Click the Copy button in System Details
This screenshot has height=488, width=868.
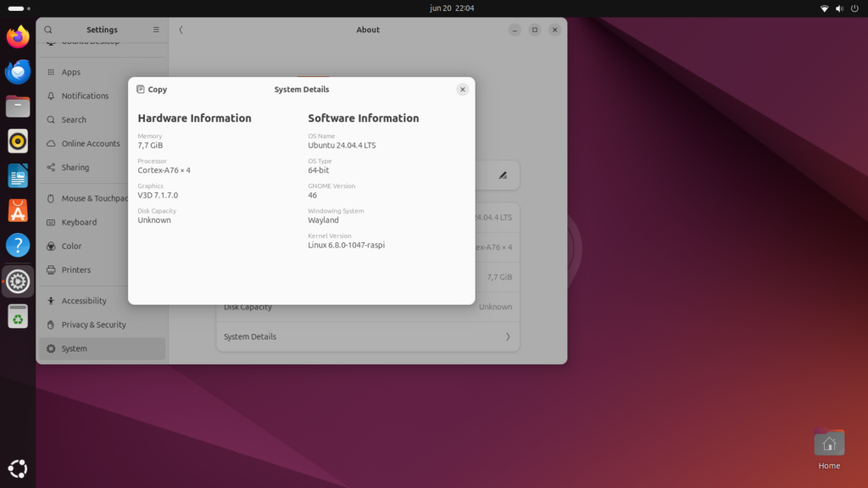(x=152, y=89)
